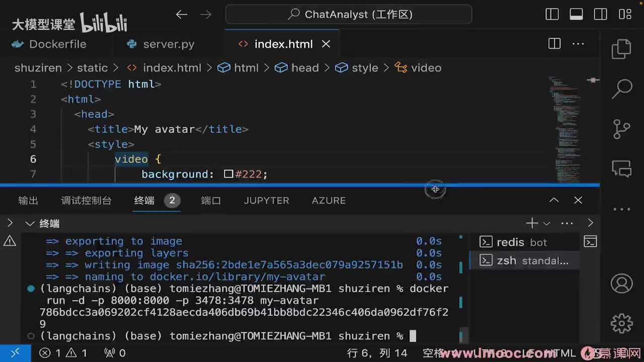Place cursor on the My avatar title text
This screenshot has height=362, width=644.
pyautogui.click(x=165, y=129)
